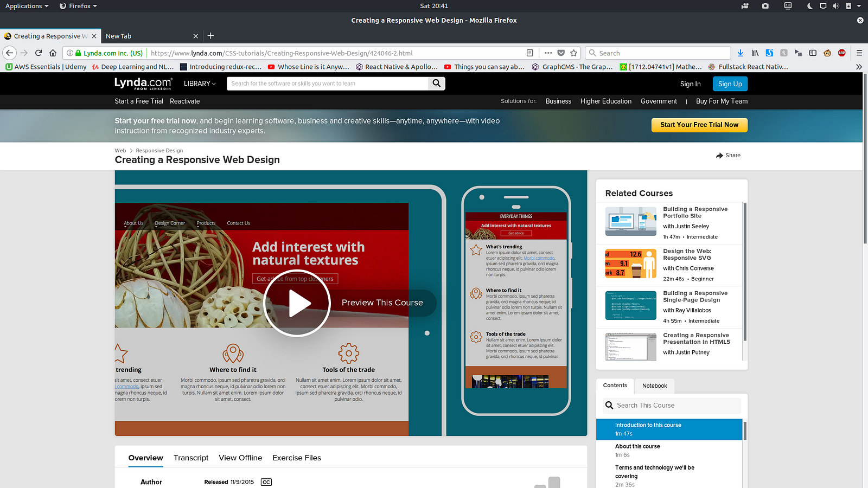Open the Firefox app menu in top bar
The width and height of the screenshot is (868, 488).
pyautogui.click(x=78, y=6)
